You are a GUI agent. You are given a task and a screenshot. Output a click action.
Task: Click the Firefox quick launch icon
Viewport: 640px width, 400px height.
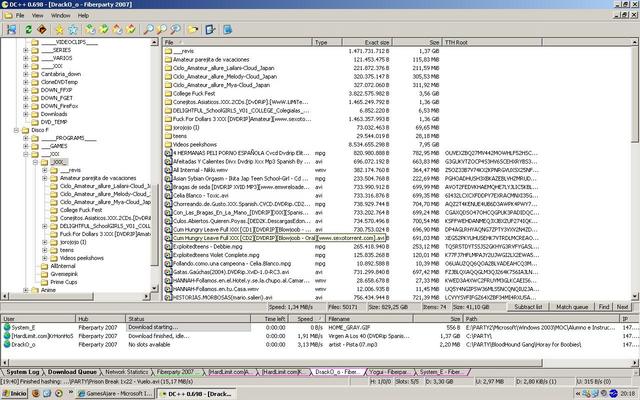coord(36,393)
